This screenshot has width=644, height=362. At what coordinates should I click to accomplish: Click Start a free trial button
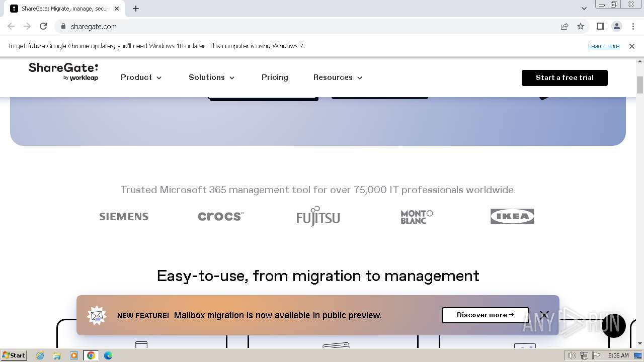tap(565, 77)
